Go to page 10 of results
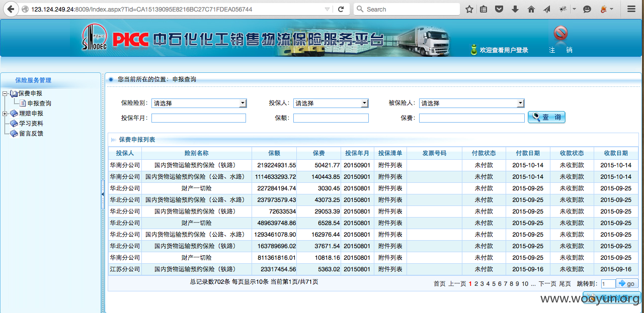Screen dimensions: 644x313 [525, 284]
